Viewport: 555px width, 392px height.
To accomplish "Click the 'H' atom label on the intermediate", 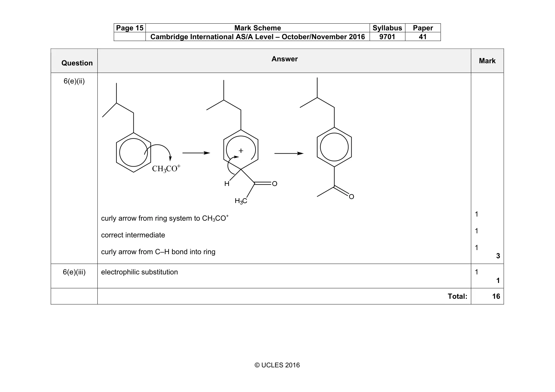I will point(227,184).
